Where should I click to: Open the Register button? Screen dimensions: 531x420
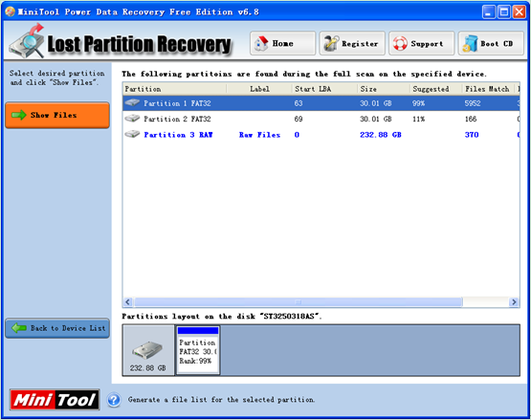coord(352,43)
